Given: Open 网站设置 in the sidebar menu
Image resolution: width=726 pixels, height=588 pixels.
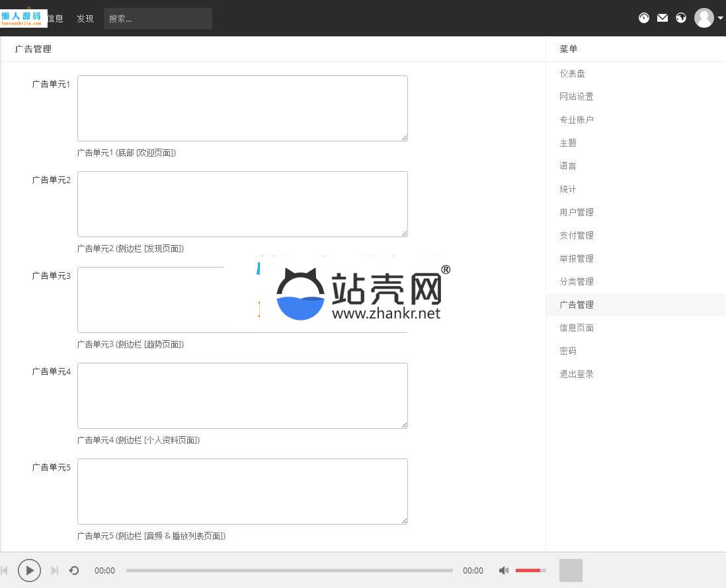Looking at the screenshot, I should [577, 96].
